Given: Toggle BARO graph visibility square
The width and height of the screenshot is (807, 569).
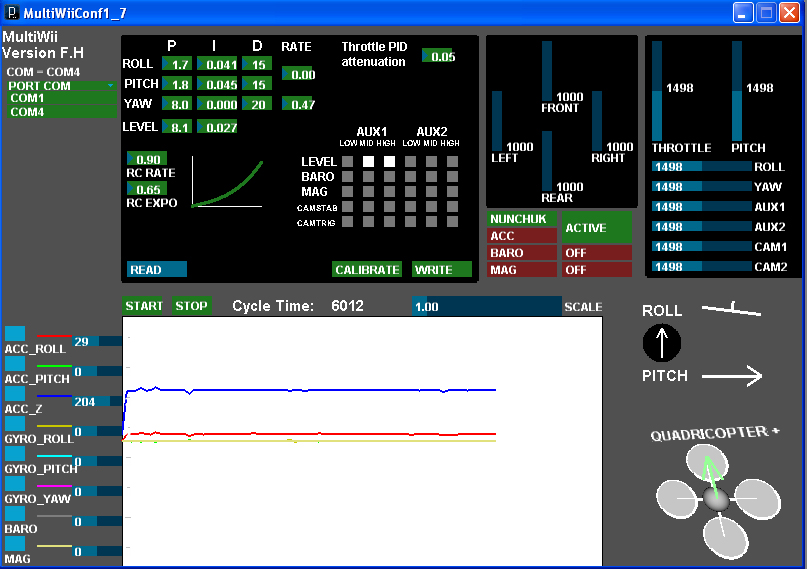Looking at the screenshot, I should tap(15, 513).
